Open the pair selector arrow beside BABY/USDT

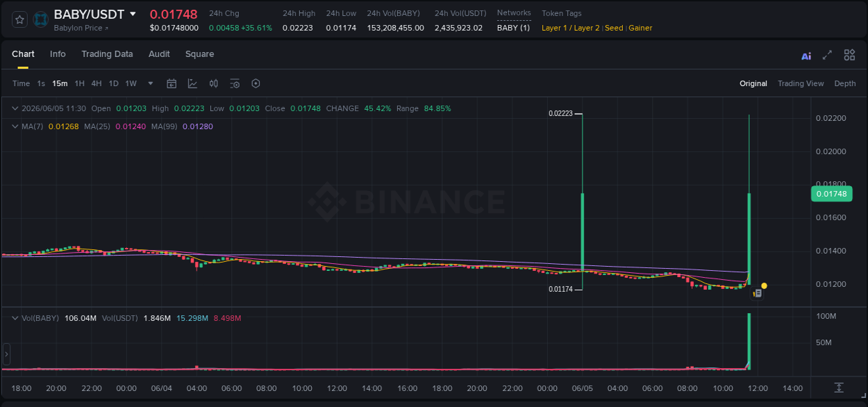[133, 14]
